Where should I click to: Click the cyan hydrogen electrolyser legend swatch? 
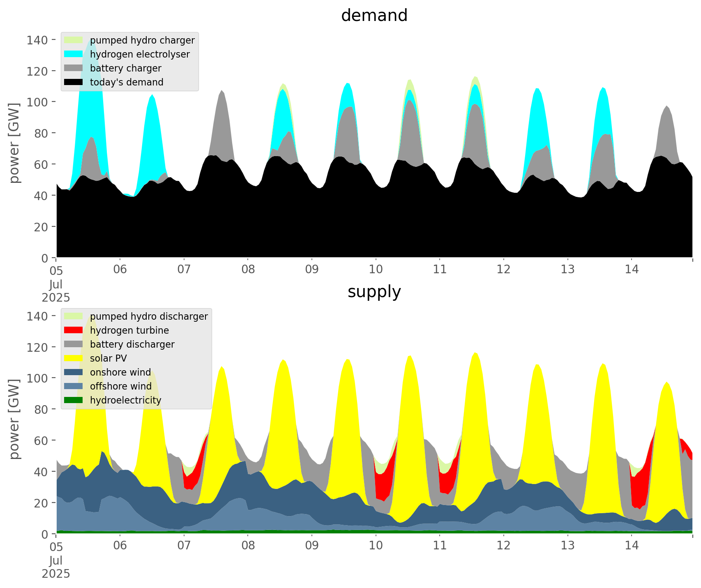click(74, 54)
